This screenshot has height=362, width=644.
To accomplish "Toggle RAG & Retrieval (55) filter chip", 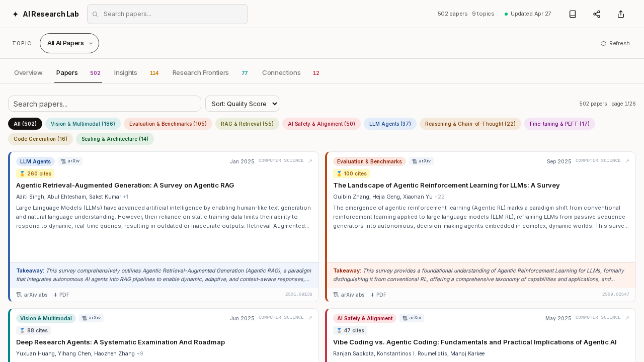I will coord(247,124).
